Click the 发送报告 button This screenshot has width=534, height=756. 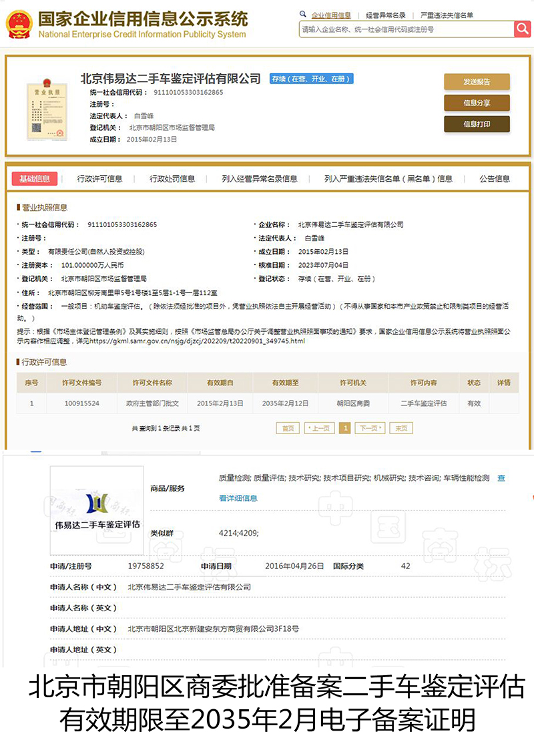point(477,81)
